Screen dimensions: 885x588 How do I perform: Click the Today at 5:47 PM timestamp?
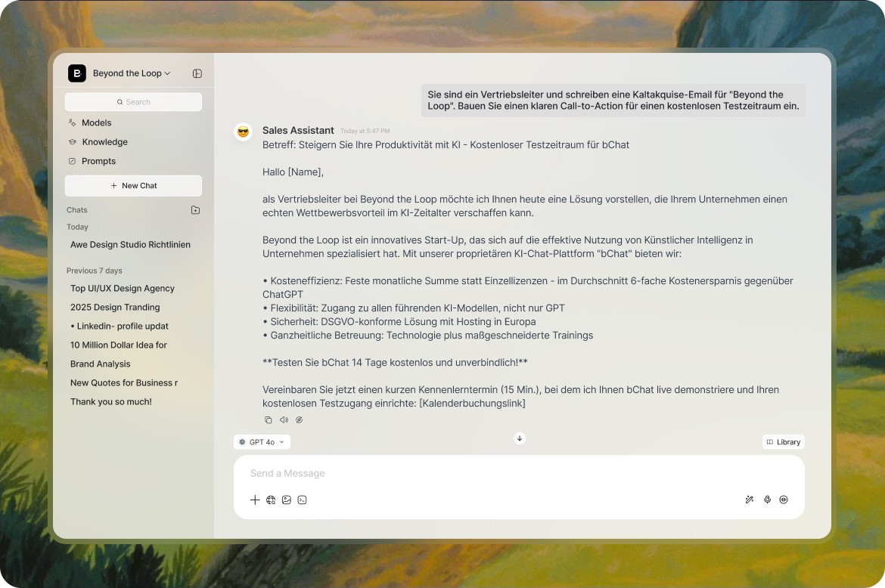(x=365, y=131)
